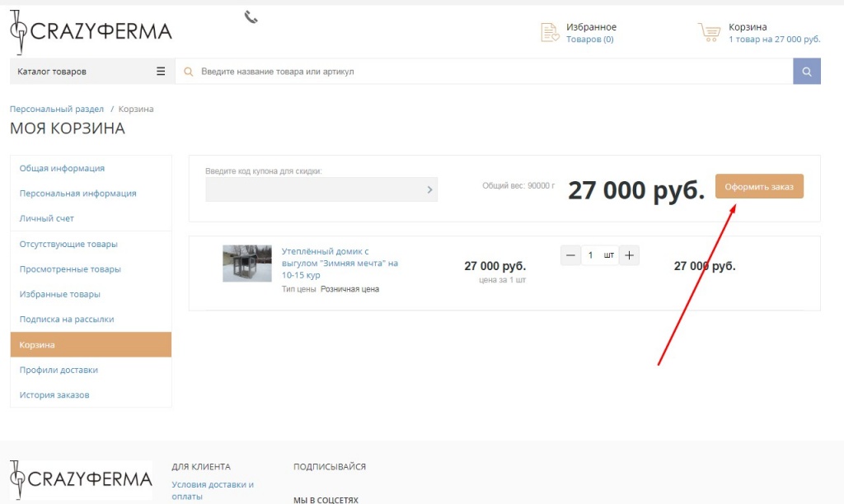Click the footer CrazyFerma logo
Image resolution: width=844 pixels, height=504 pixels.
pyautogui.click(x=82, y=479)
